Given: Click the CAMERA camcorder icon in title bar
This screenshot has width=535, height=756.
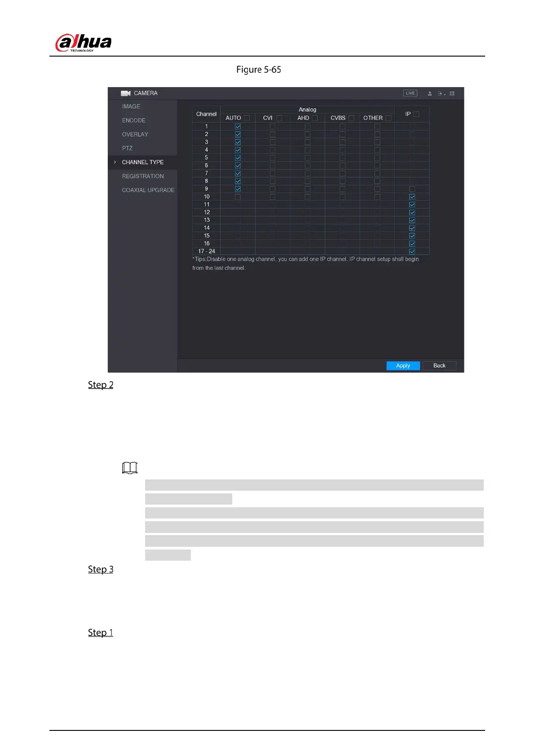Looking at the screenshot, I should click(125, 93).
